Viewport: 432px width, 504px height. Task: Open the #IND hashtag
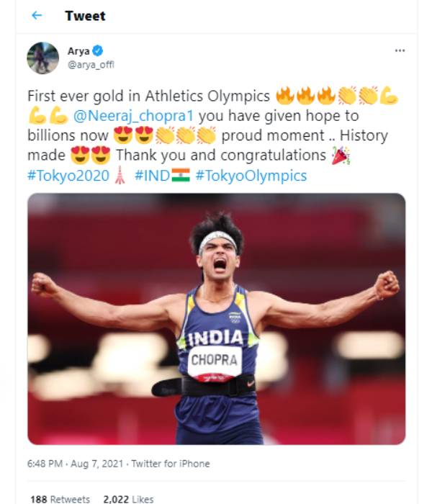[152, 176]
